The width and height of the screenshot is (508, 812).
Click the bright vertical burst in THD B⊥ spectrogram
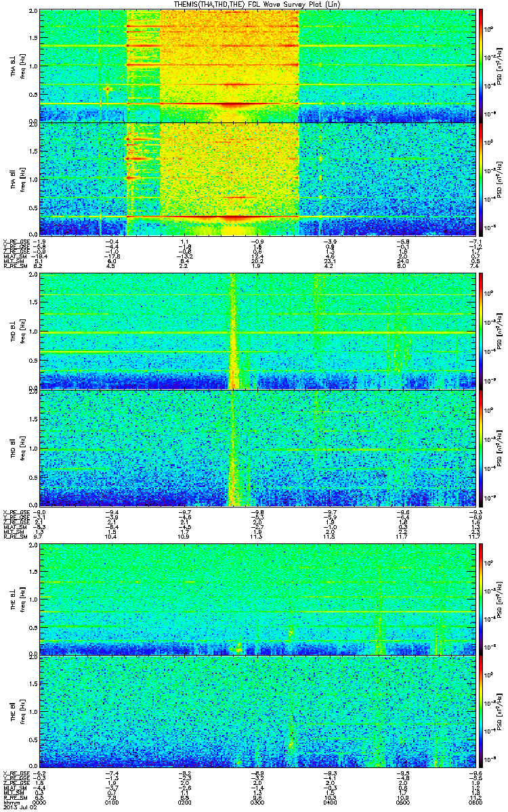pyautogui.click(x=234, y=332)
